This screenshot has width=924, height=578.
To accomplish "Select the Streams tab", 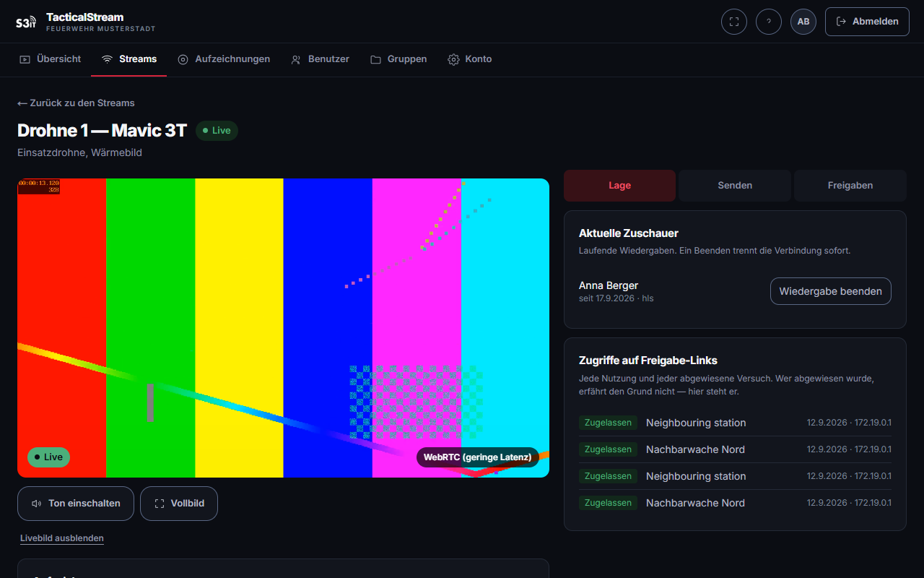I will click(x=129, y=59).
